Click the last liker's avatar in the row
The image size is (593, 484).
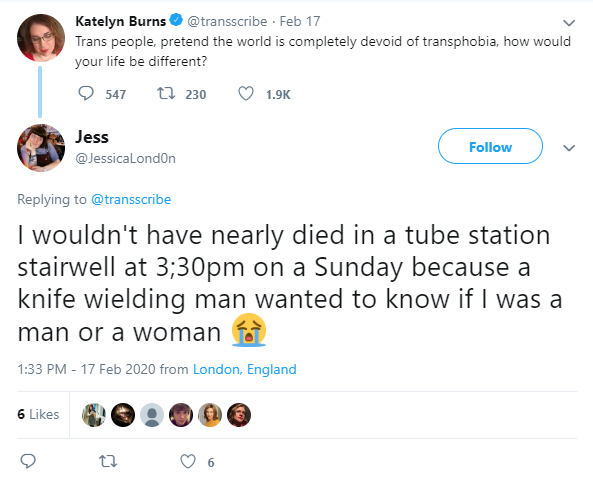[x=239, y=415]
